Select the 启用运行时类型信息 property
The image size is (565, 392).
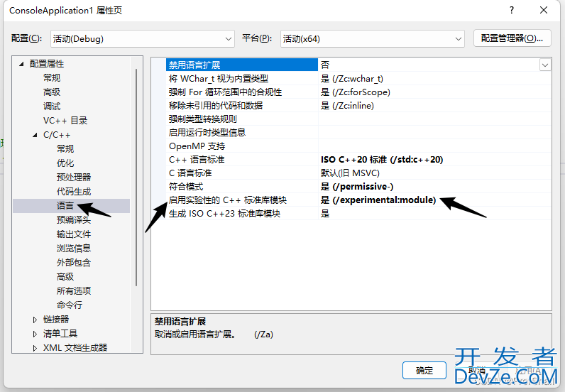[x=207, y=132]
